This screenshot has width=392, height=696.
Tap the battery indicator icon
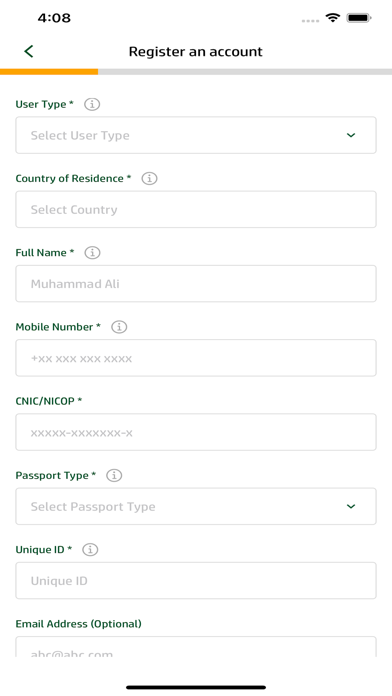pyautogui.click(x=359, y=18)
